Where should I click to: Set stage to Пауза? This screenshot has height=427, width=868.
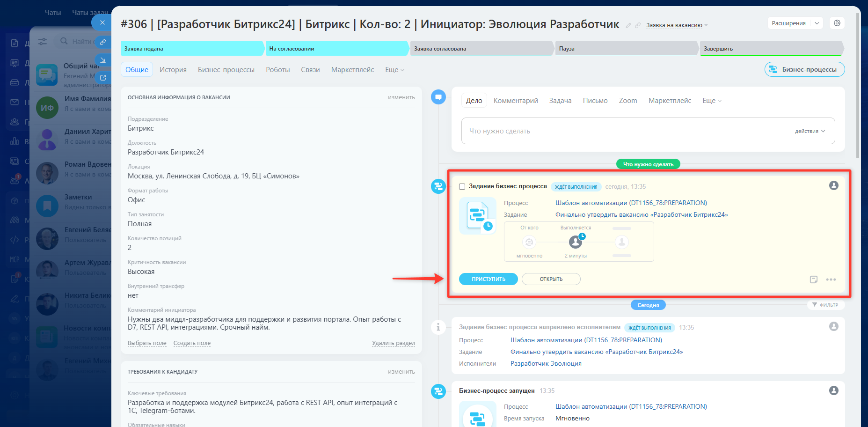click(x=627, y=48)
